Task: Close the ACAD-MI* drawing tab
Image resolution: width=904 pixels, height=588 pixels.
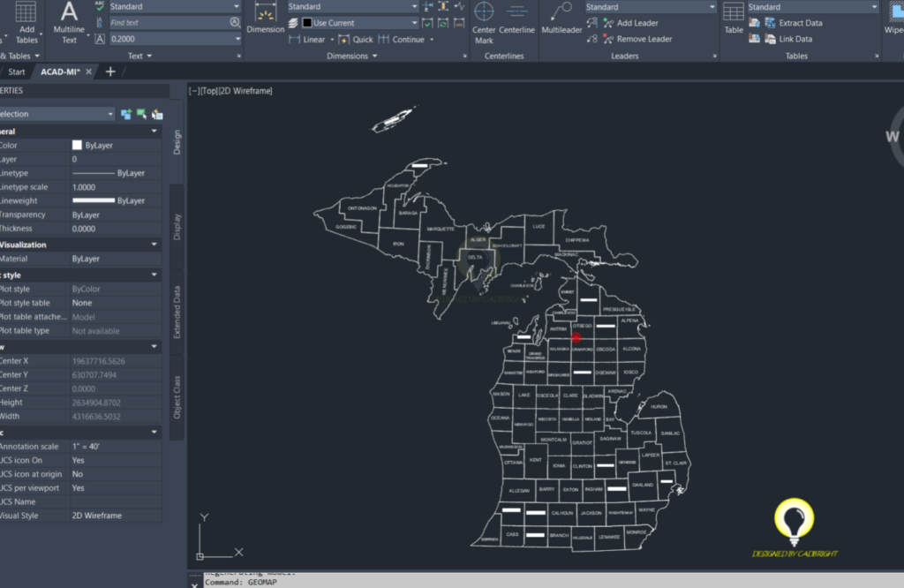Action: click(x=88, y=72)
